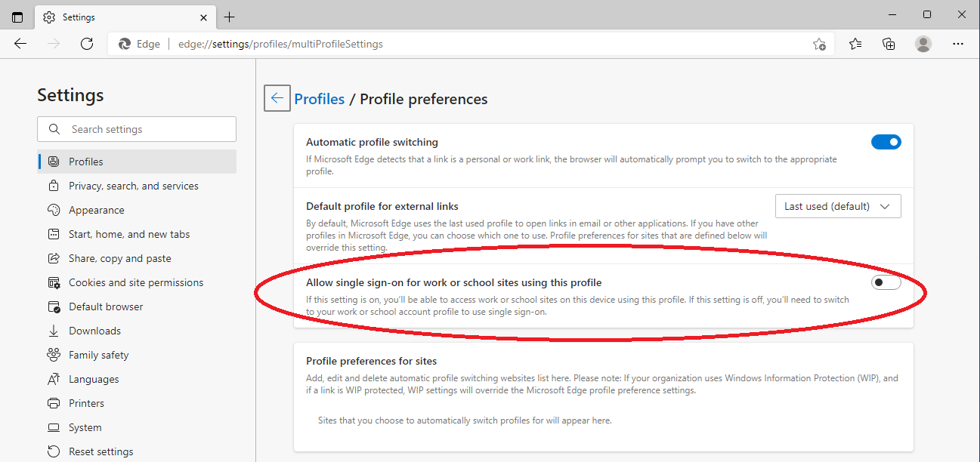Turn off Automatic profile switching toggle

pos(886,142)
